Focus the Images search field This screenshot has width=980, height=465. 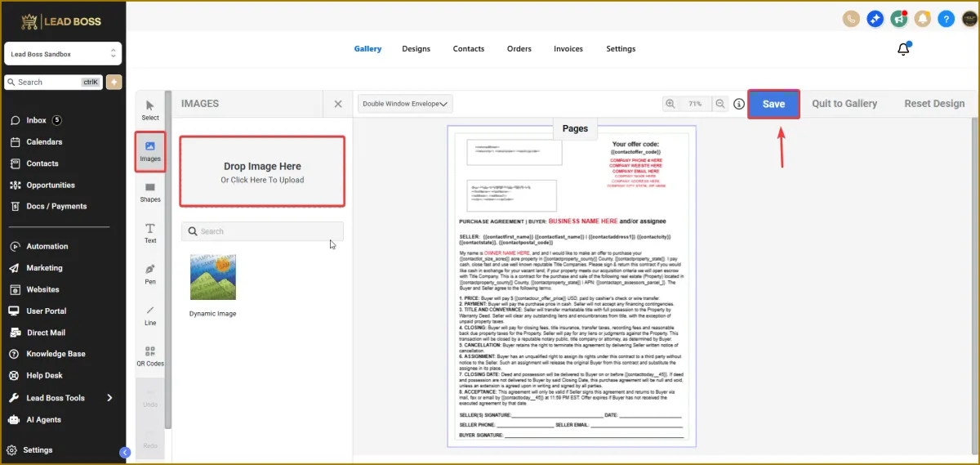[262, 231]
